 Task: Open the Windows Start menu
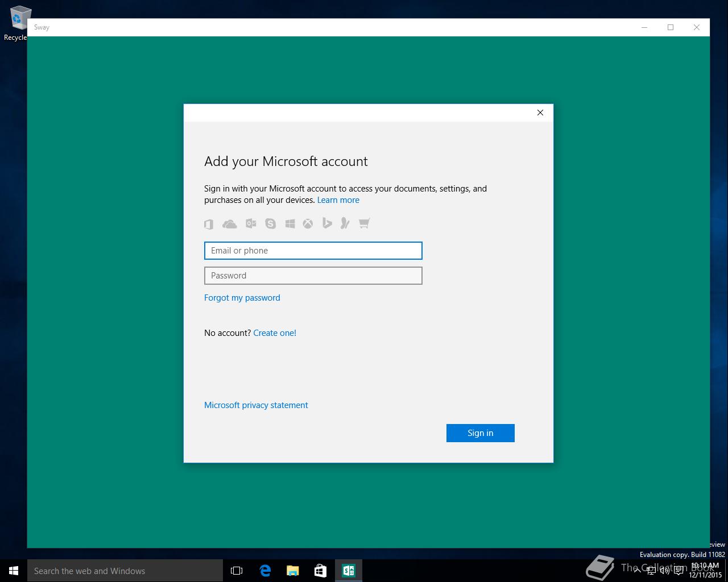point(14,571)
